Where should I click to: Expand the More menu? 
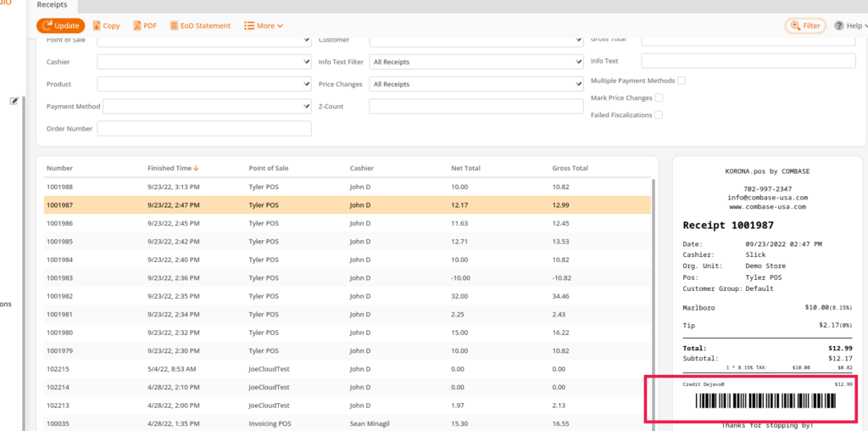(264, 25)
